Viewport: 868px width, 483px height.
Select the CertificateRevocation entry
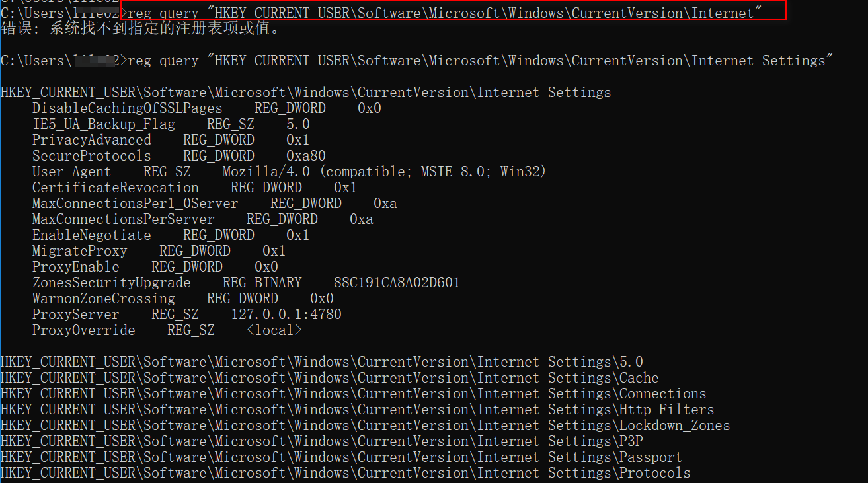pos(195,188)
